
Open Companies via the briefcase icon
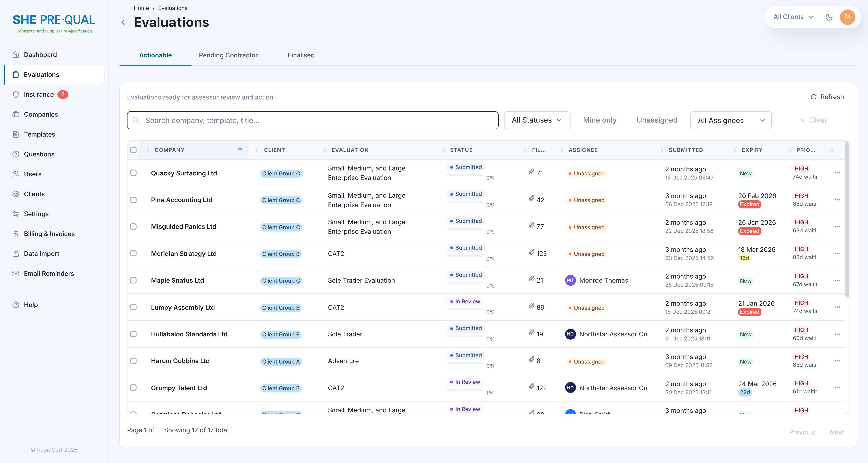click(x=16, y=114)
